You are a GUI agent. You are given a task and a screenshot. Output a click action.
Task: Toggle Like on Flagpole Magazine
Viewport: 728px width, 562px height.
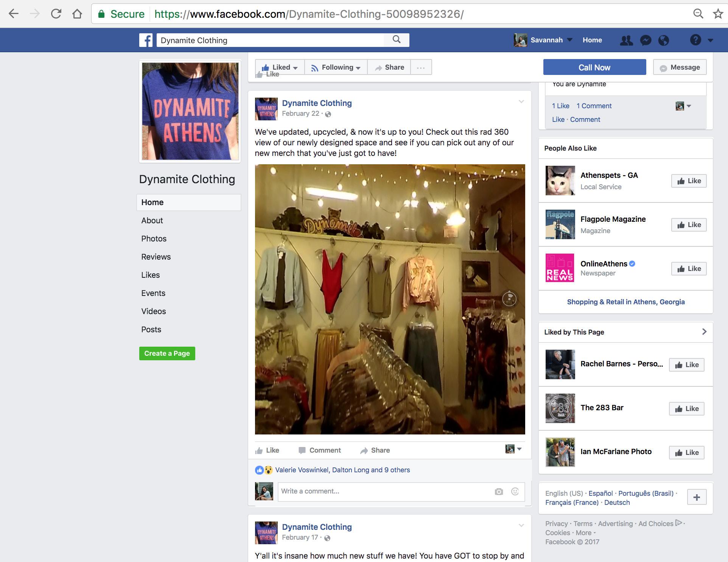(689, 225)
